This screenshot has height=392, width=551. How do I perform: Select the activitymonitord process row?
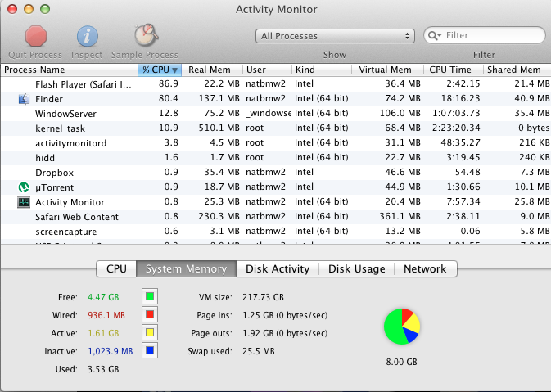pyautogui.click(x=275, y=143)
